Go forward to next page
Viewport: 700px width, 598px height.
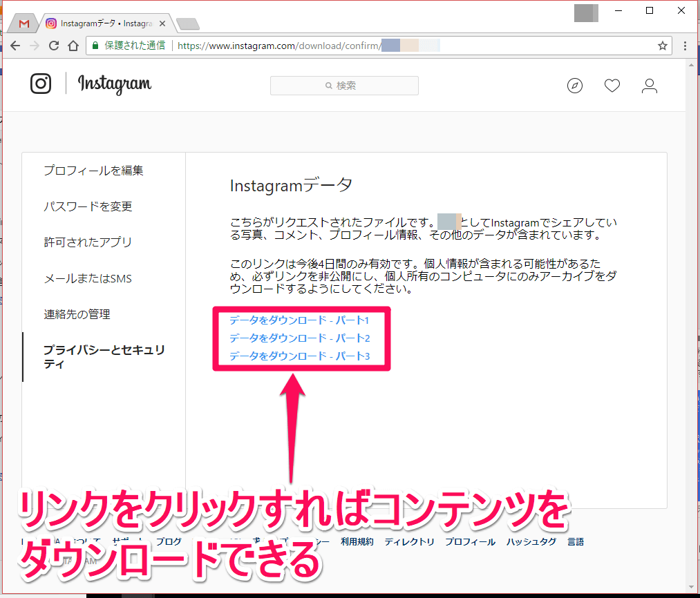tap(35, 46)
